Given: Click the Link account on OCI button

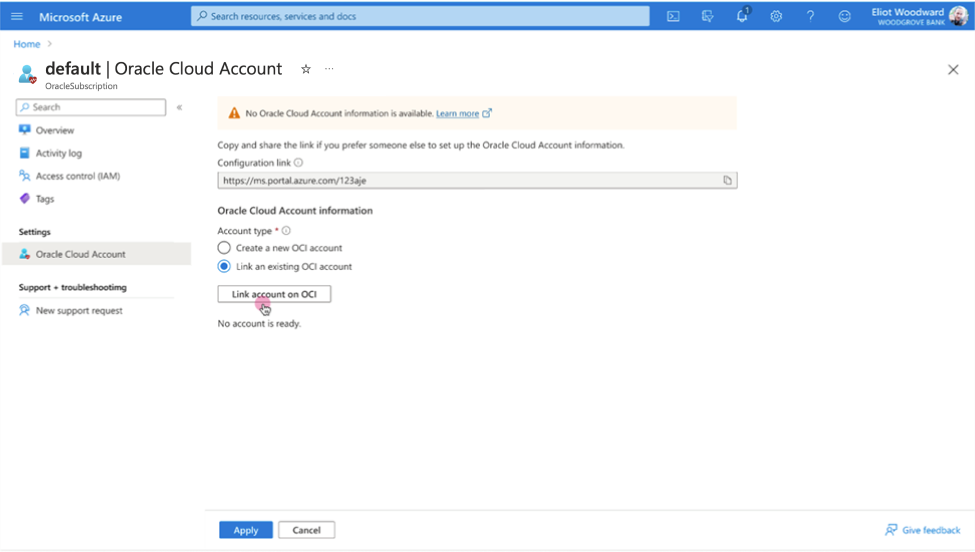Looking at the screenshot, I should click(274, 294).
